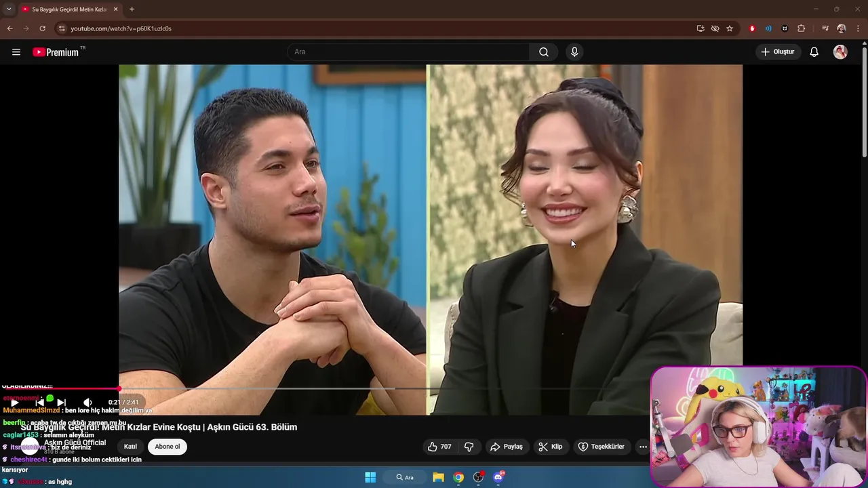The width and height of the screenshot is (868, 488).
Task: Click the address bar URL
Action: (x=121, y=28)
